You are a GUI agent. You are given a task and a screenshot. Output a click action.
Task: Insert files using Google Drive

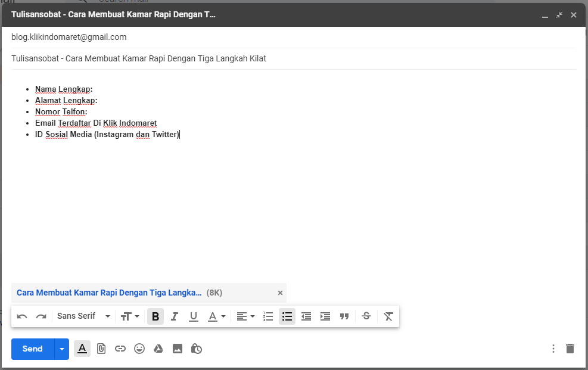click(158, 349)
